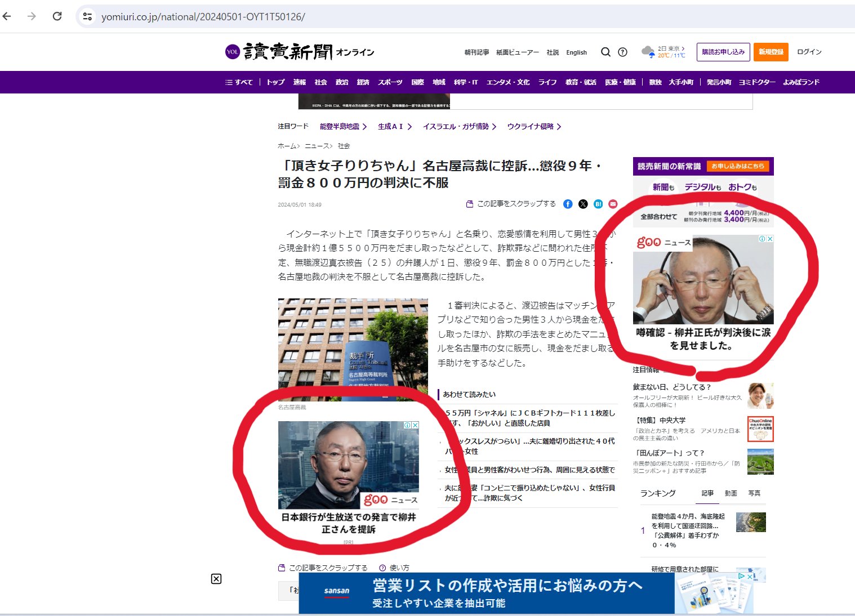Open site info icon in address bar
Viewport: 855px width, 616px height.
[x=87, y=16]
